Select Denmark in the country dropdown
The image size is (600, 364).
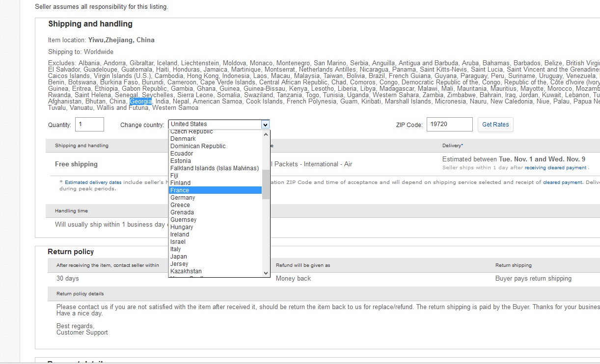coord(183,139)
